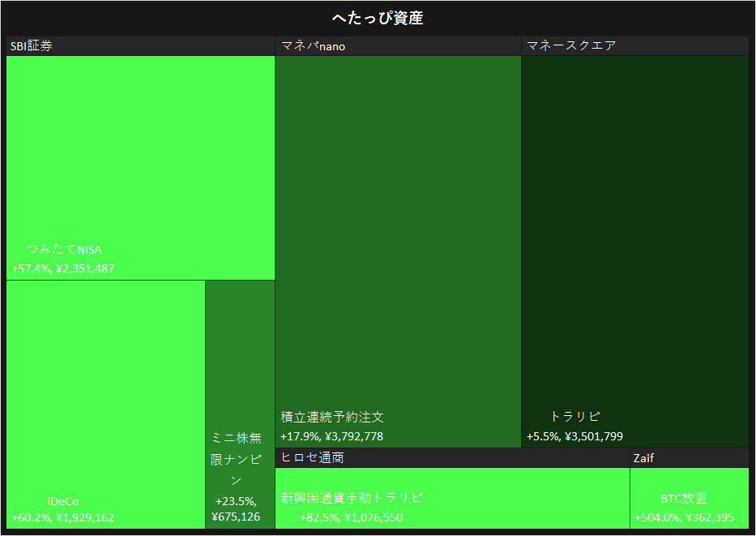
Task: Click the へたっぴ資産 chart title
Action: 378,18
